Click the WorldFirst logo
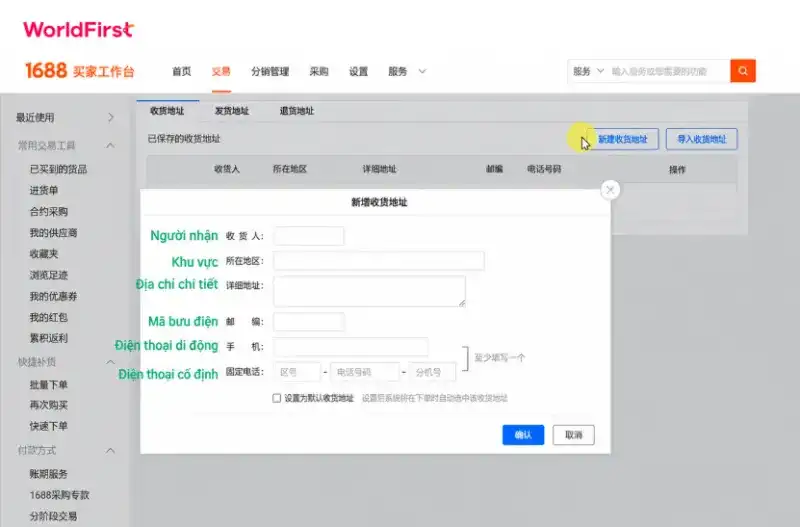800x527 pixels. 79,29
